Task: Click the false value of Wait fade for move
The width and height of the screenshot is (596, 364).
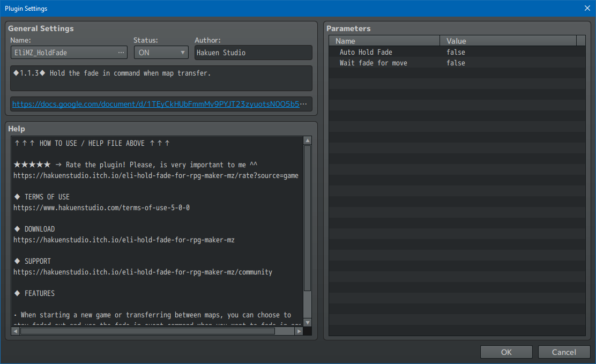Action: point(456,63)
